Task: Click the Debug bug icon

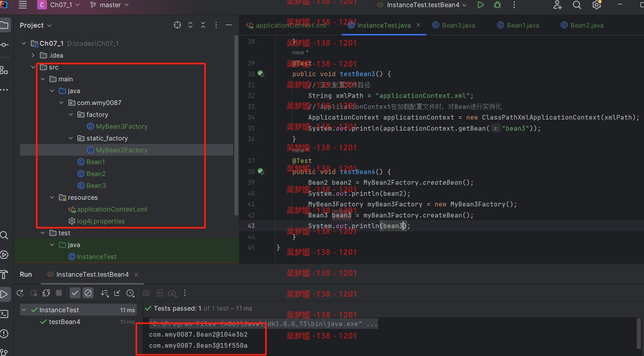Action: tap(497, 5)
